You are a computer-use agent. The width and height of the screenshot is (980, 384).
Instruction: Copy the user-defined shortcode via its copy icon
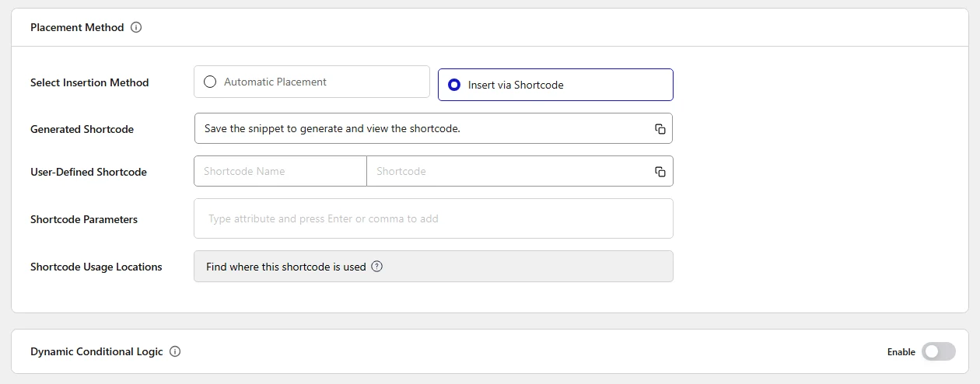(660, 172)
